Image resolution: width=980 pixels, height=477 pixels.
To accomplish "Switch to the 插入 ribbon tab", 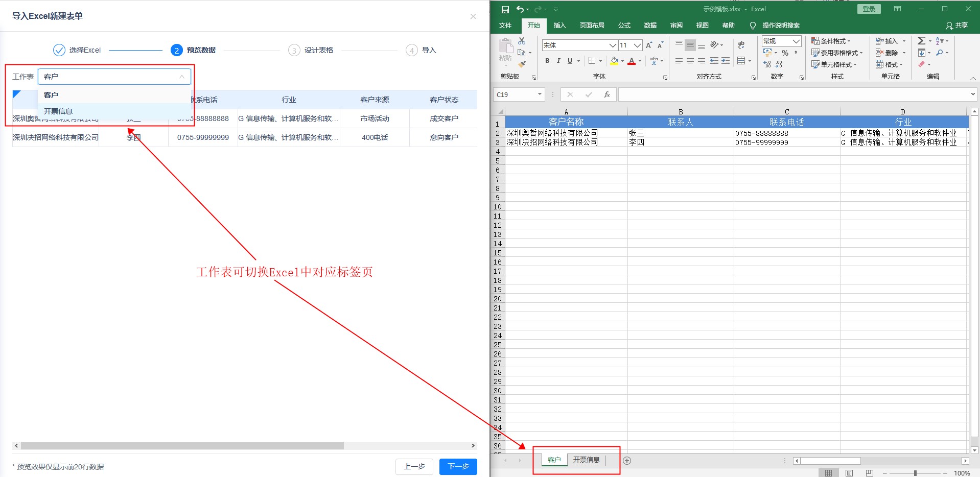I will 559,26.
